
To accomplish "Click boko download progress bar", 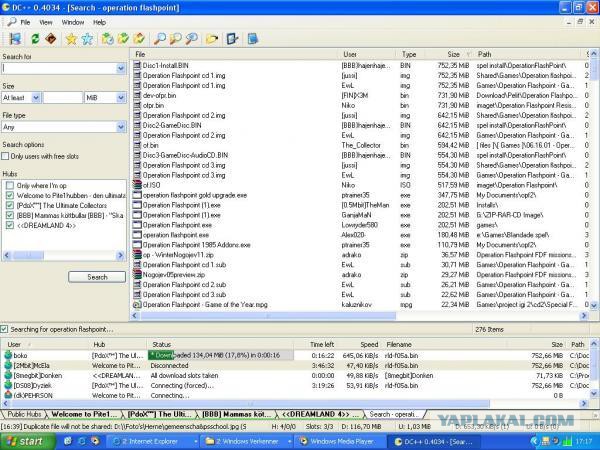I will pos(221,355).
